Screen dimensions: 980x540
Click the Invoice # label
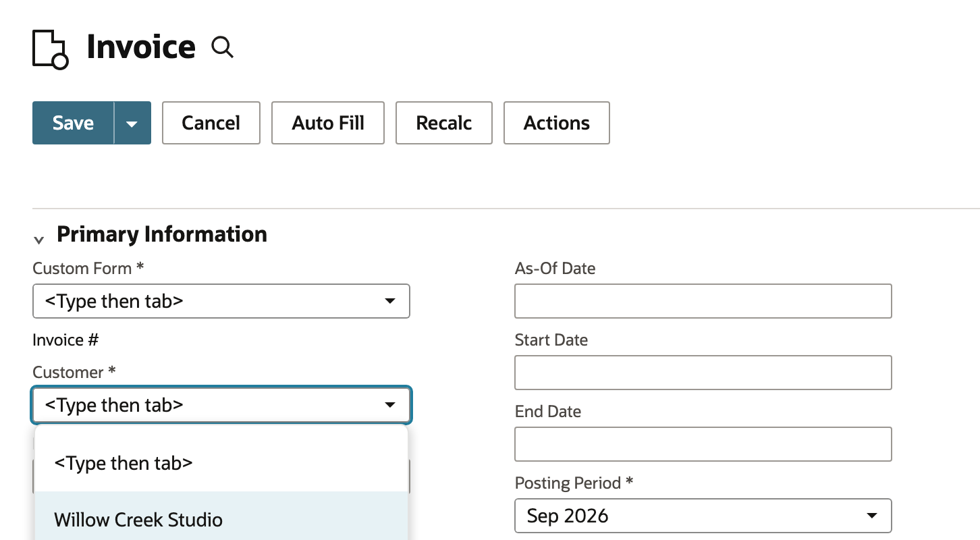(x=65, y=340)
